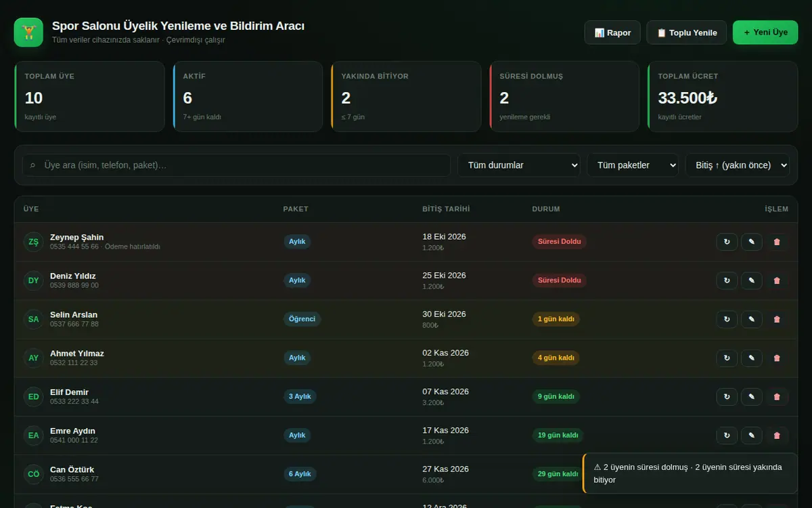Delete member Ahmet Yılmaz

click(x=777, y=358)
